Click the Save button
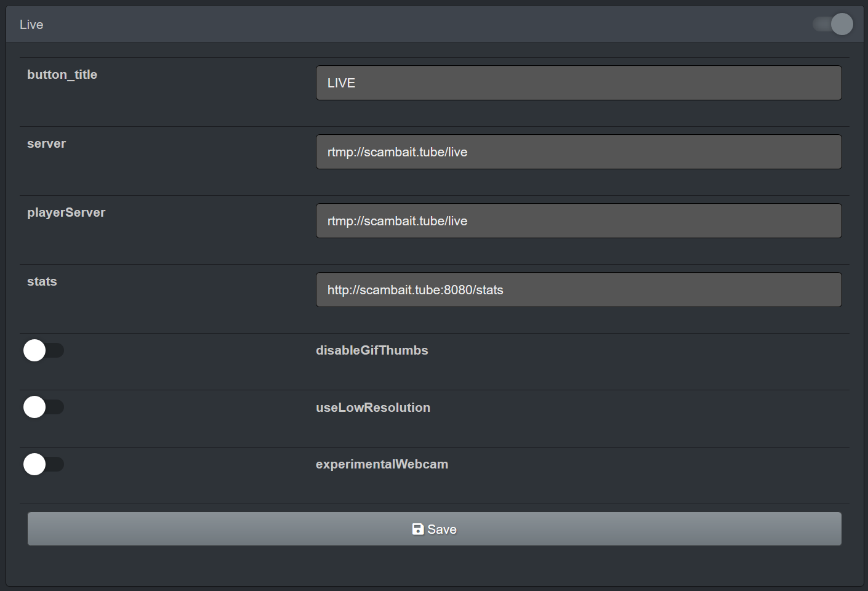Screen dimensions: 868x591 coord(435,529)
